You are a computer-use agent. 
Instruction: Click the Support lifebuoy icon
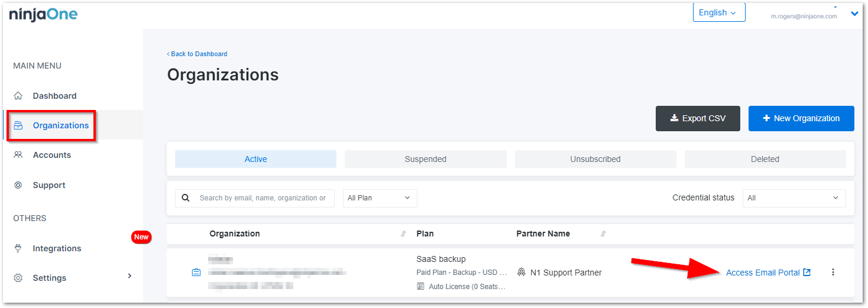click(x=18, y=185)
